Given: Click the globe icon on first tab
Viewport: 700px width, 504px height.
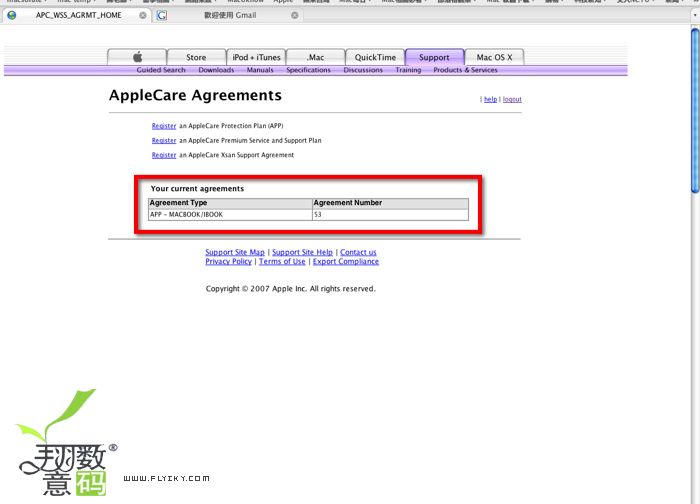Looking at the screenshot, I should pos(12,15).
